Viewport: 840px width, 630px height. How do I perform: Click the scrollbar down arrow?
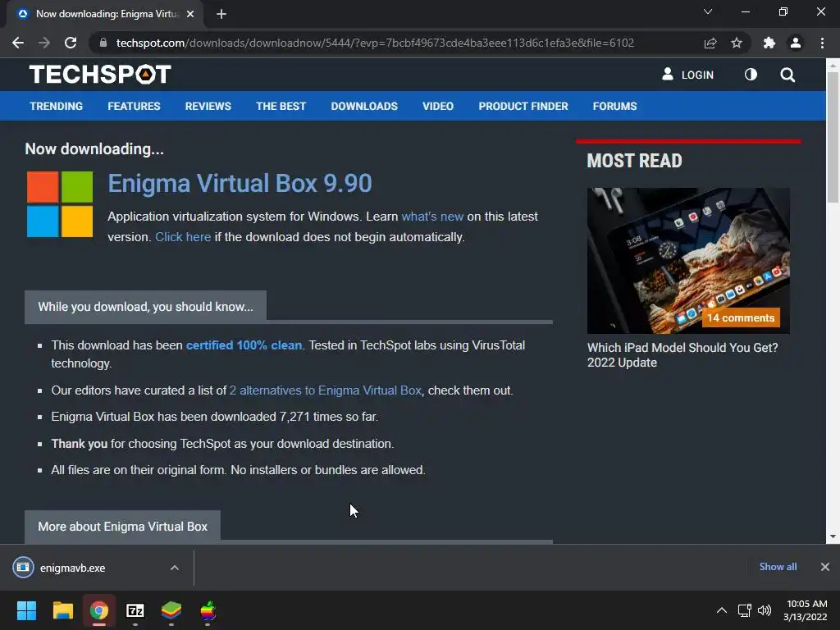pos(833,536)
